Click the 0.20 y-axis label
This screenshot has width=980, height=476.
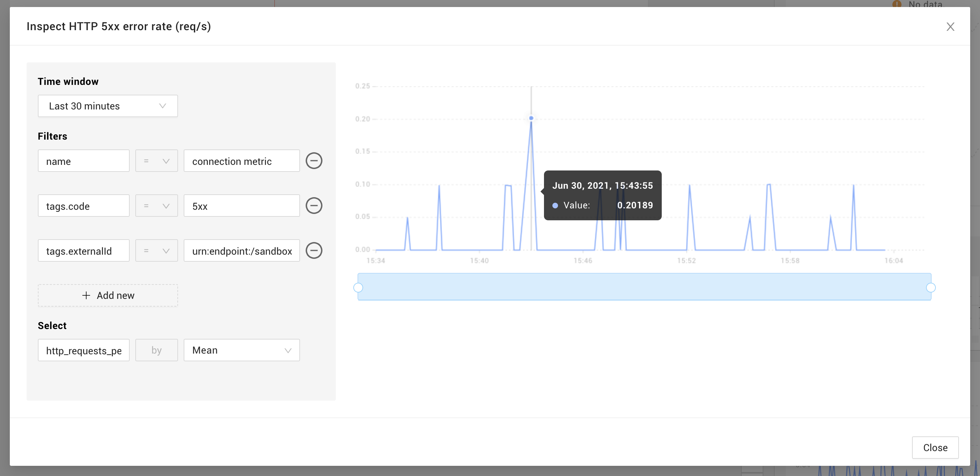pyautogui.click(x=362, y=119)
